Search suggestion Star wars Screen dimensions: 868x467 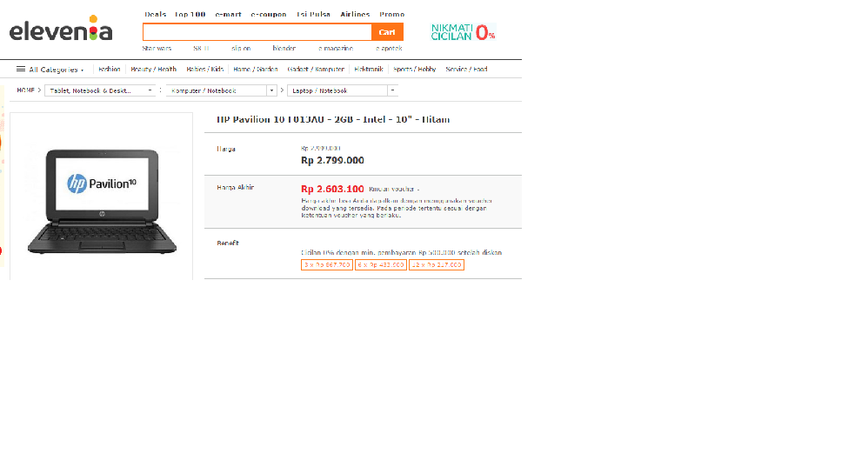tap(157, 49)
